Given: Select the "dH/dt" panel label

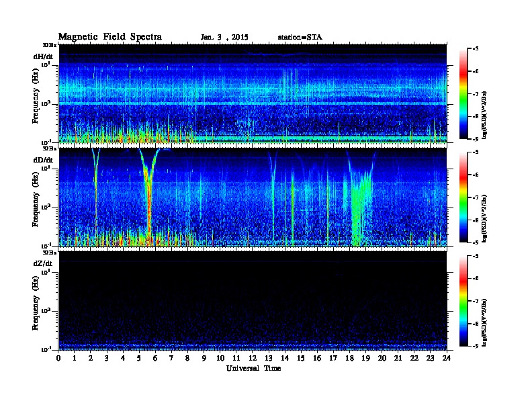Looking at the screenshot, I should 43,56.
